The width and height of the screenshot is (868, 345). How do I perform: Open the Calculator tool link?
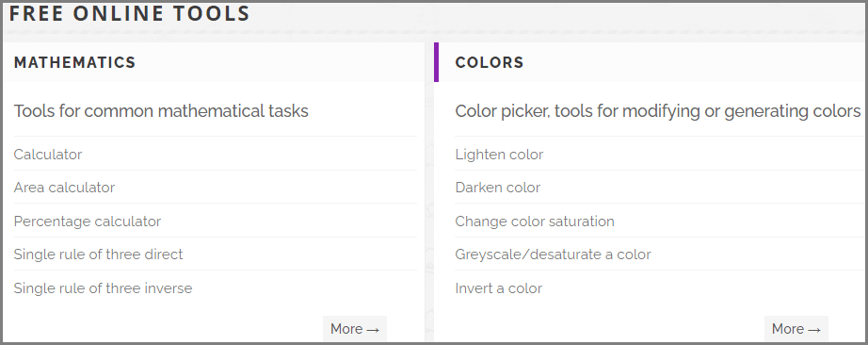tap(48, 155)
